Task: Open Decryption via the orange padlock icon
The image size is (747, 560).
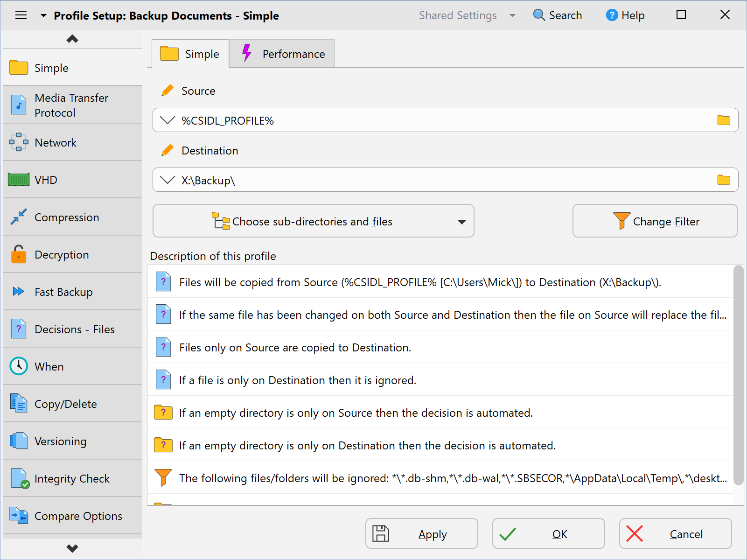Action: (18, 254)
